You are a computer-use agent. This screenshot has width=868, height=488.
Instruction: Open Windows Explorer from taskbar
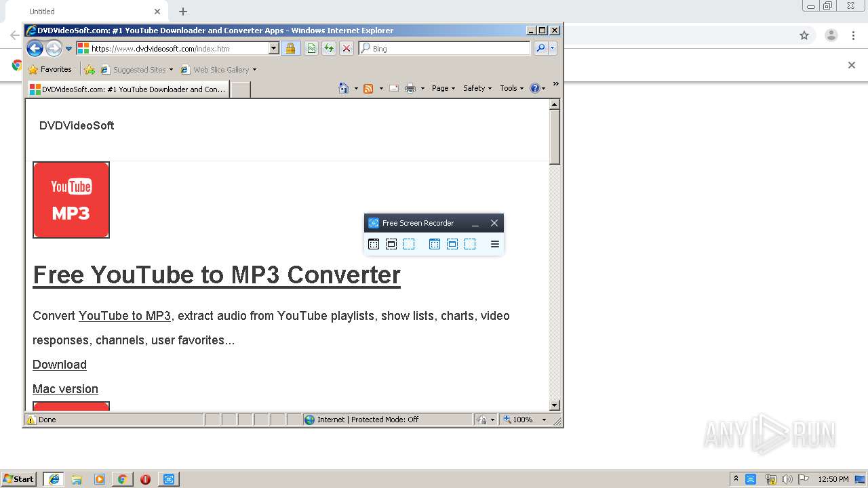click(x=77, y=479)
